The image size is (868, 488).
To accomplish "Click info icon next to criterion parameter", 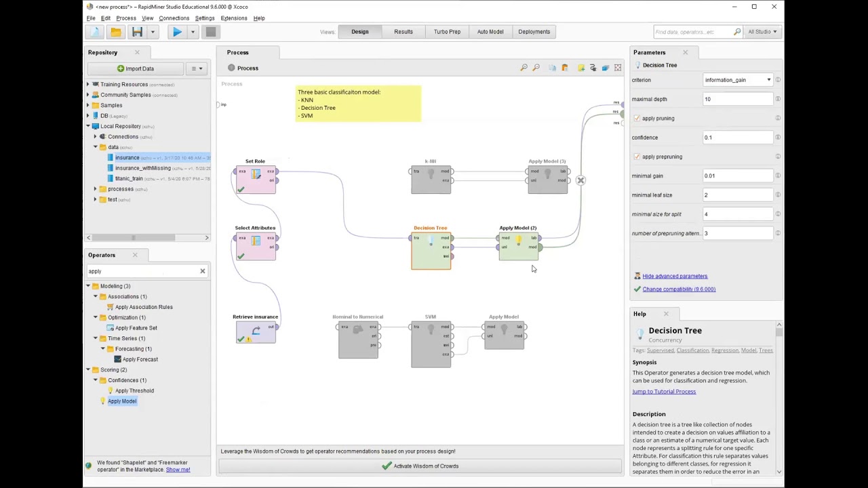I will [x=778, y=80].
